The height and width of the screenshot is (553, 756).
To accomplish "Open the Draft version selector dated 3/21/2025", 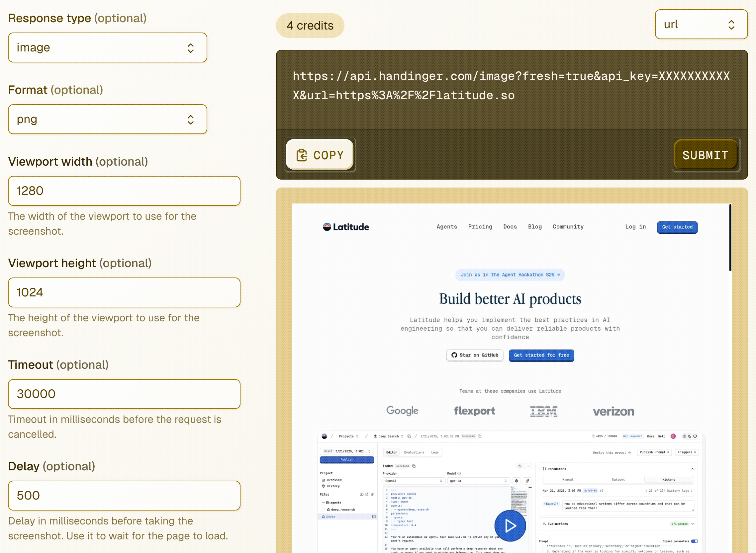I will pos(347,451).
